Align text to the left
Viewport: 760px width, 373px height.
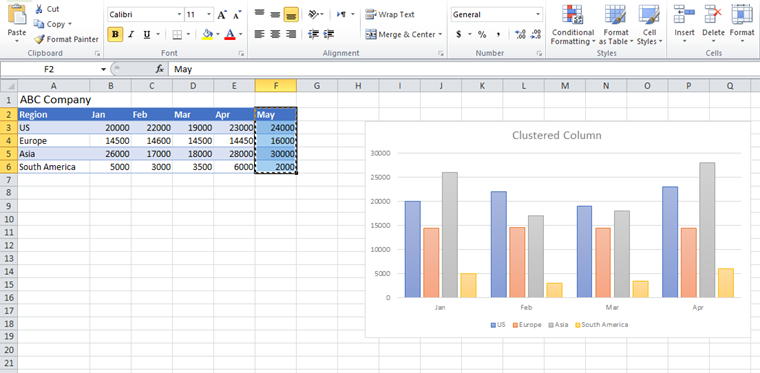(x=260, y=34)
